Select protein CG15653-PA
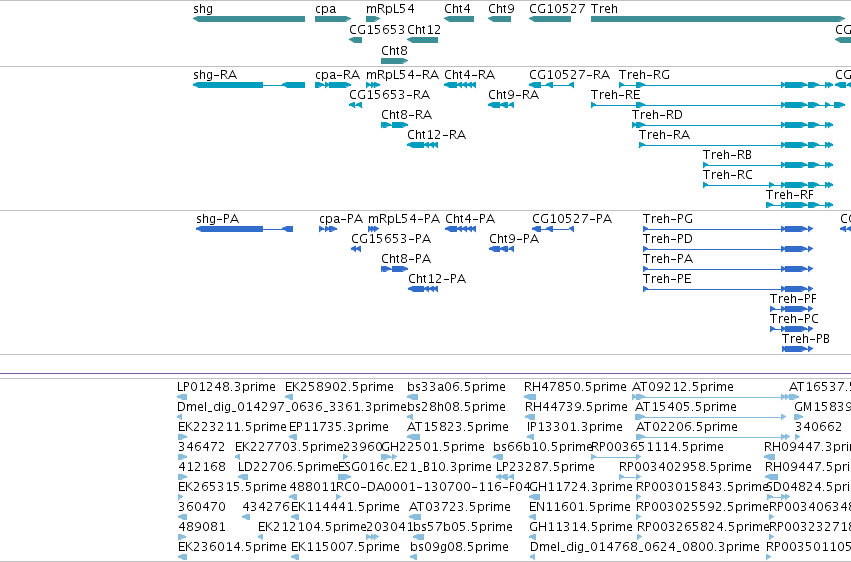851x562 pixels. coord(356,249)
